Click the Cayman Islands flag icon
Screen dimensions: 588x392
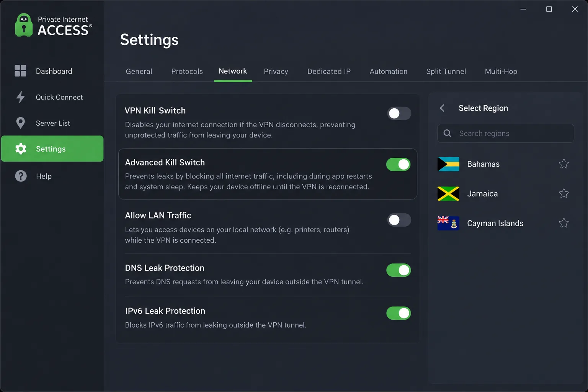pyautogui.click(x=448, y=223)
